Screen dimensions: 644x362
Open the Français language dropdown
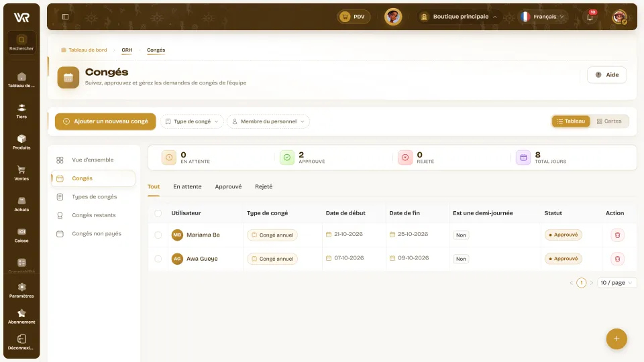543,17
